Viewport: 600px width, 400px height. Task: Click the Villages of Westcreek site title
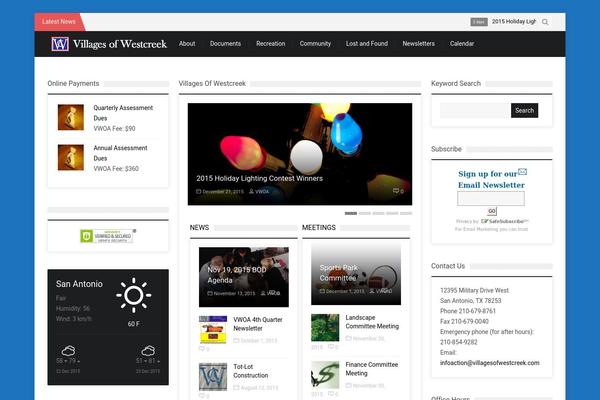(120, 44)
